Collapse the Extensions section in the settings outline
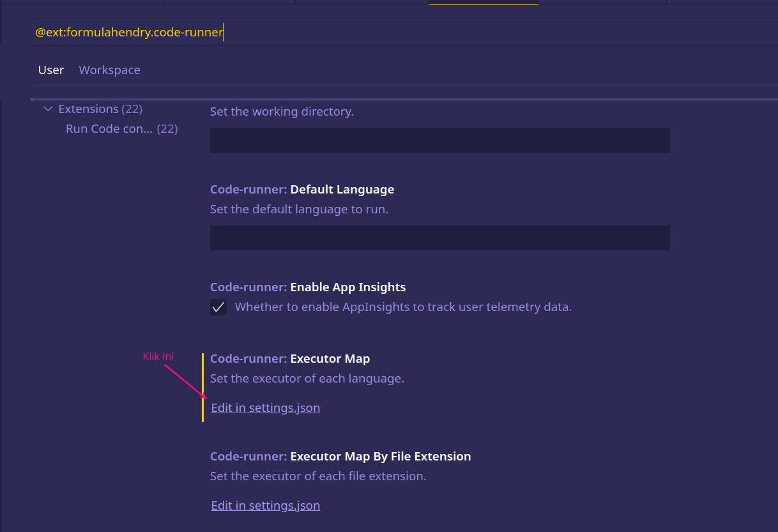This screenshot has width=778, height=532. [48, 109]
